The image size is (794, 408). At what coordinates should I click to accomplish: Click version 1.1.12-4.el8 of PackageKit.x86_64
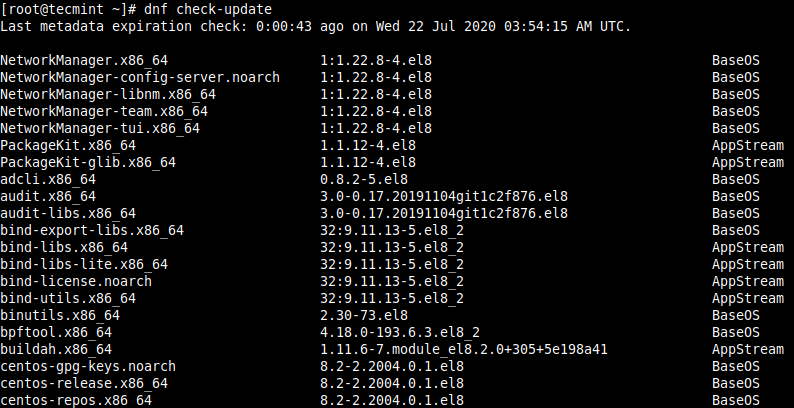click(x=368, y=146)
